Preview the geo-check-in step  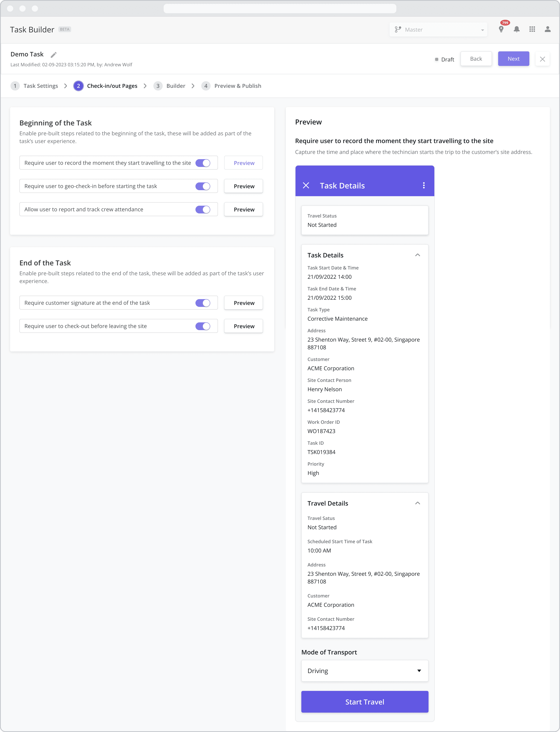(243, 186)
